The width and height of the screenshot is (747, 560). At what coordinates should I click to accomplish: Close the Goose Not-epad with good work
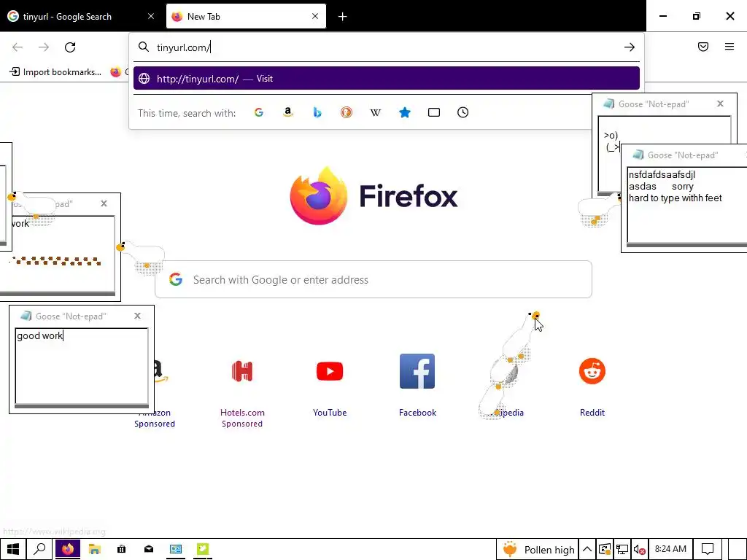tap(138, 316)
